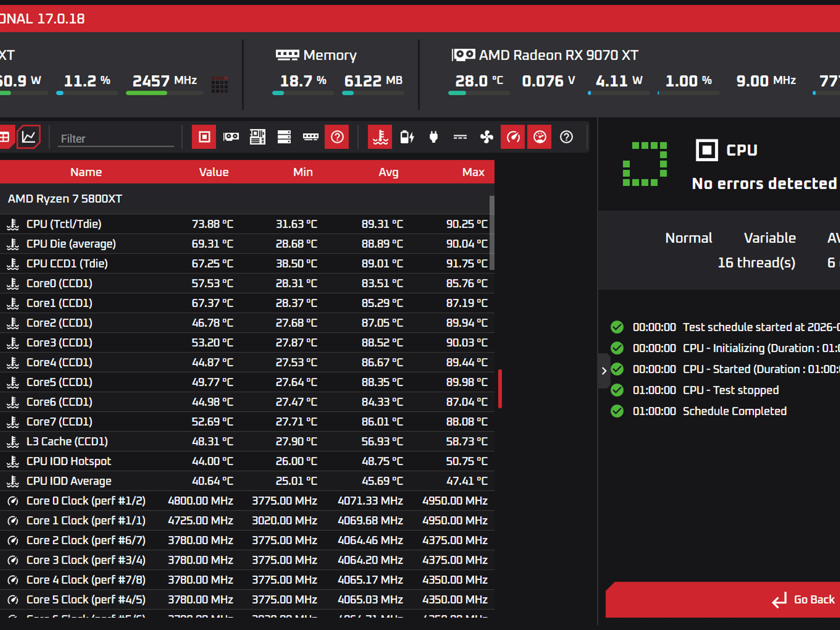Click the Memory module icon in header
Viewport: 840px width, 630px height.
click(x=287, y=55)
